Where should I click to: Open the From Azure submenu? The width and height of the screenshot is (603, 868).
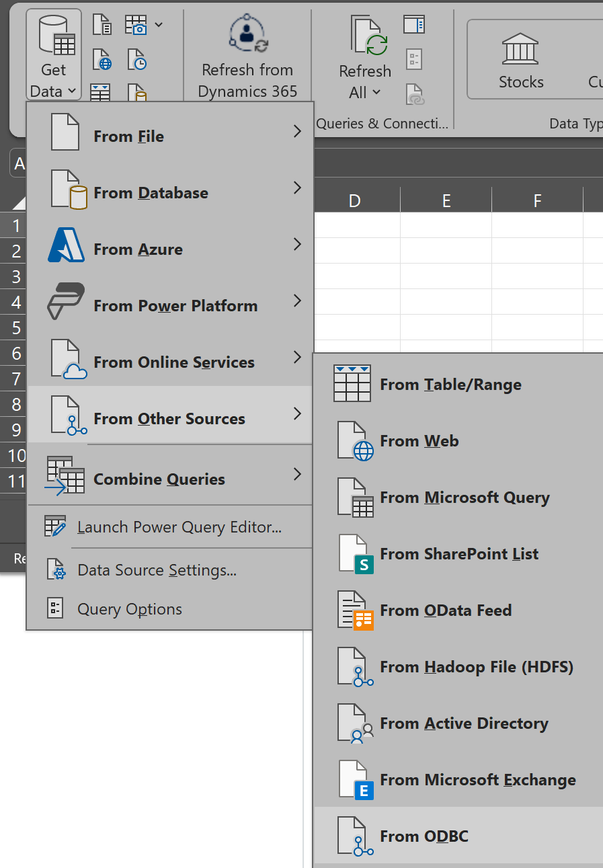(x=169, y=245)
